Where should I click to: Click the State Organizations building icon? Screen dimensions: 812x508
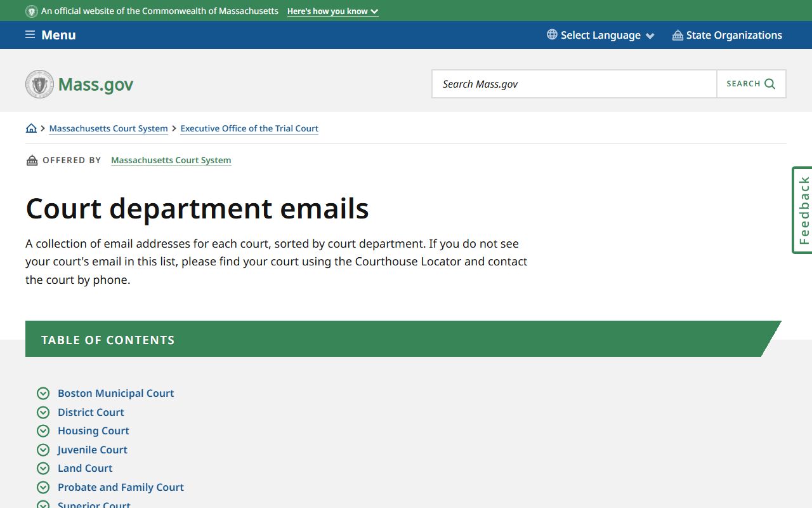click(678, 35)
